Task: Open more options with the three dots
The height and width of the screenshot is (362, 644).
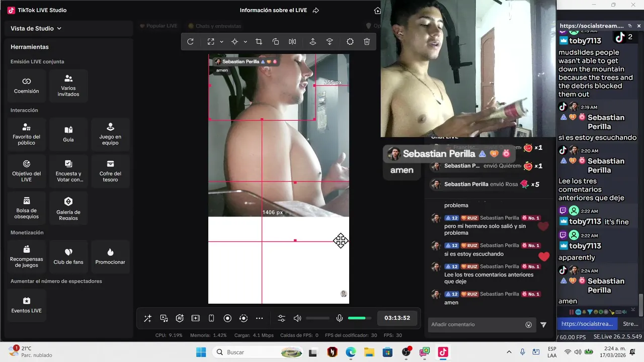Action: [x=260, y=318]
